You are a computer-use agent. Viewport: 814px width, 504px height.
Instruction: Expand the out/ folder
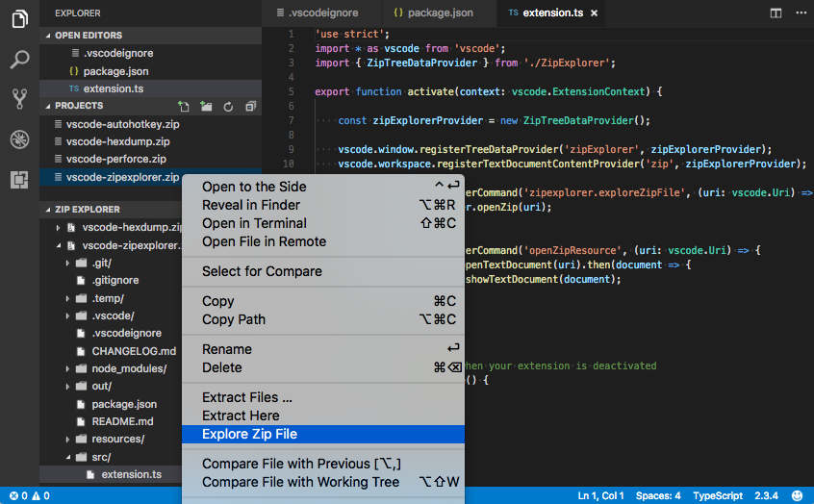(67, 386)
